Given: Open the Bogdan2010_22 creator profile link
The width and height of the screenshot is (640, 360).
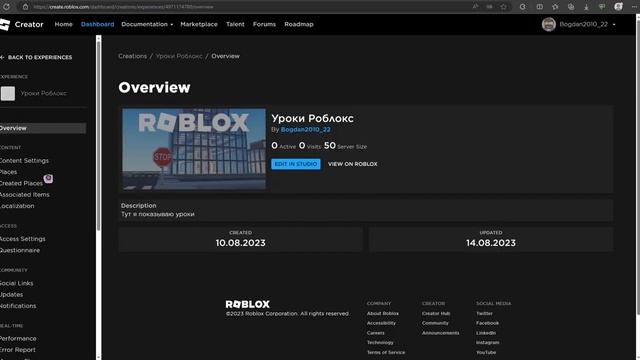Looking at the screenshot, I should tap(306, 129).
